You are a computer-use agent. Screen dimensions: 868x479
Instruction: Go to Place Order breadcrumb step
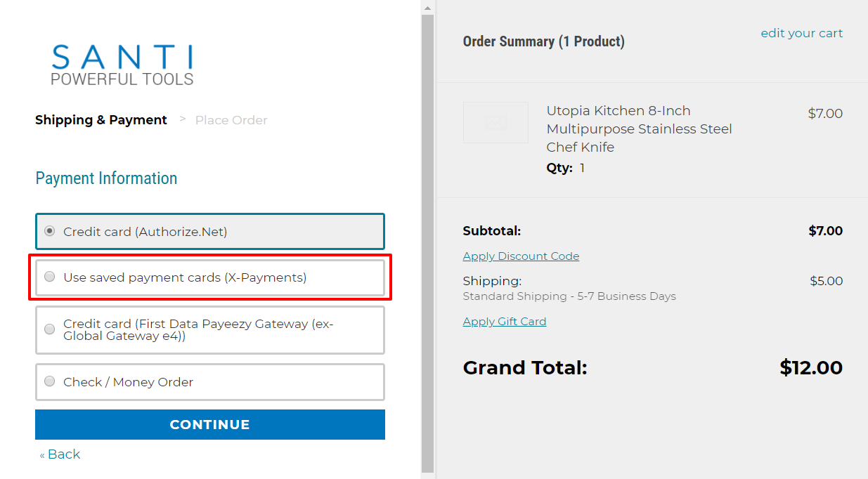[231, 120]
